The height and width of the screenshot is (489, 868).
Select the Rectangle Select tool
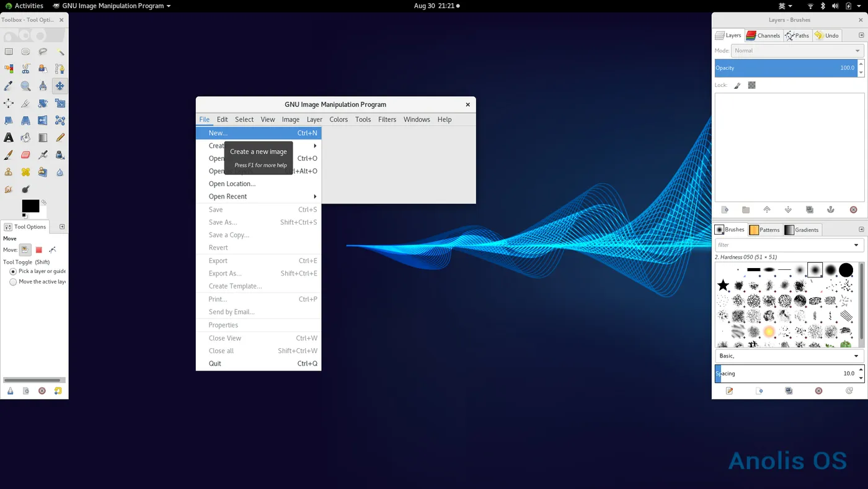click(9, 52)
